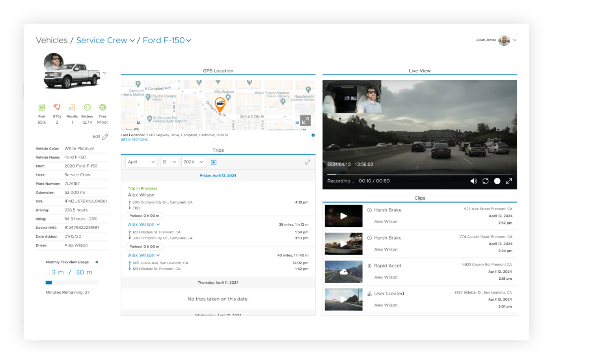Click the first Parked: 0 h 00 m badge

coord(144,216)
